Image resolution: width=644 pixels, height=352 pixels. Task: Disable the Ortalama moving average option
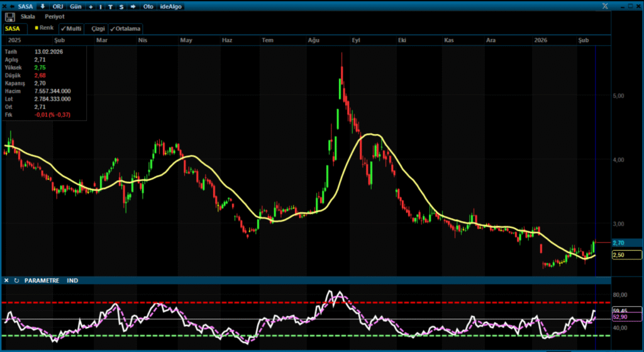click(x=126, y=28)
